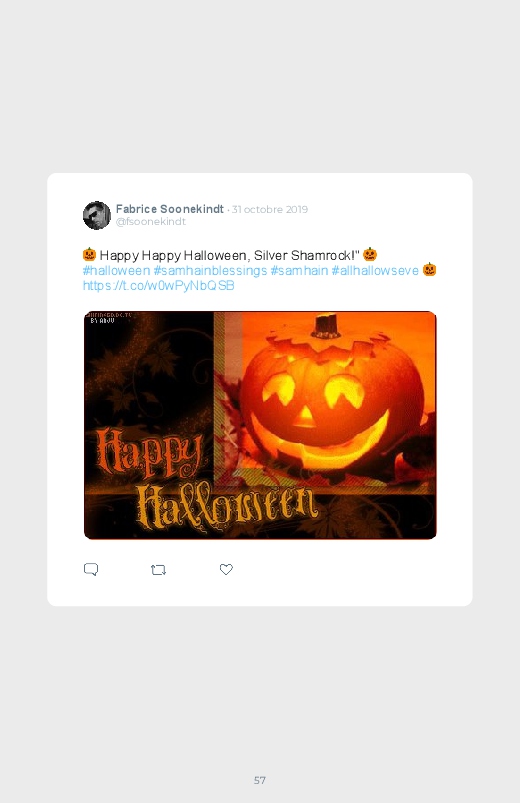
Task: Open the 31 octobre 2019 timestamp
Action: [x=270, y=209]
